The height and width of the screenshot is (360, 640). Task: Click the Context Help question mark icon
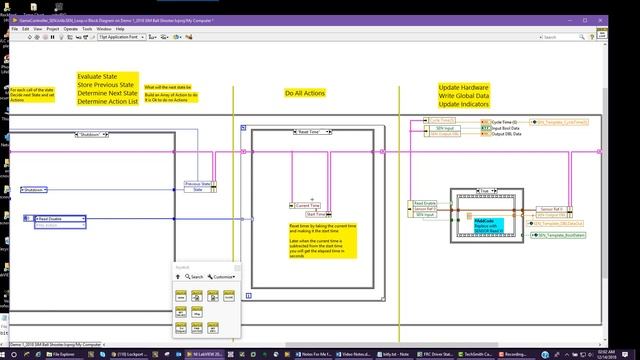[592, 37]
